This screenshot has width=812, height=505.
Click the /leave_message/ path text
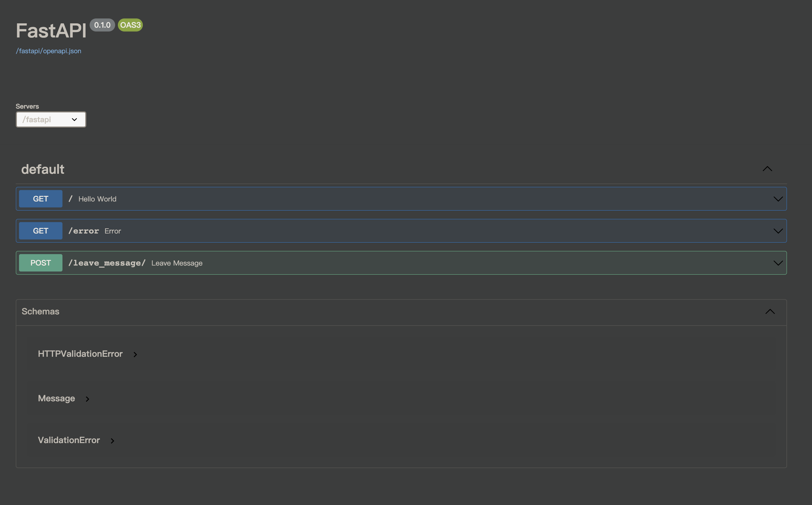click(107, 263)
